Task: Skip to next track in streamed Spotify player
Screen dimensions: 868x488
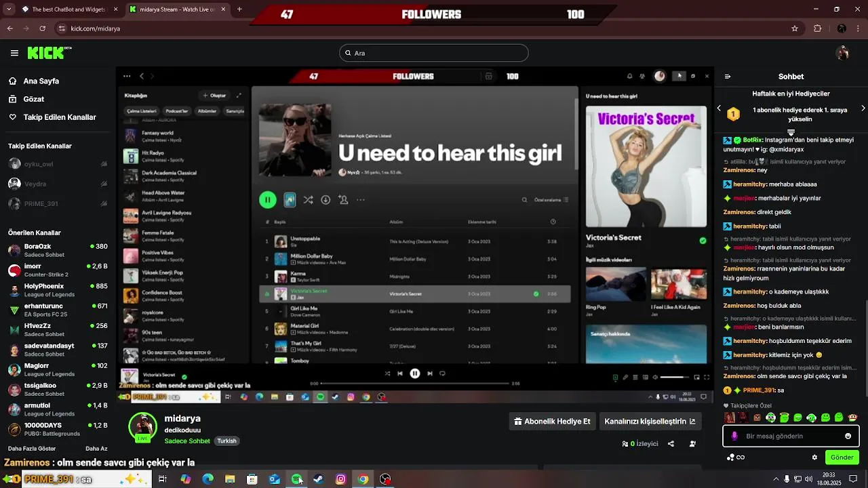Action: [429, 373]
